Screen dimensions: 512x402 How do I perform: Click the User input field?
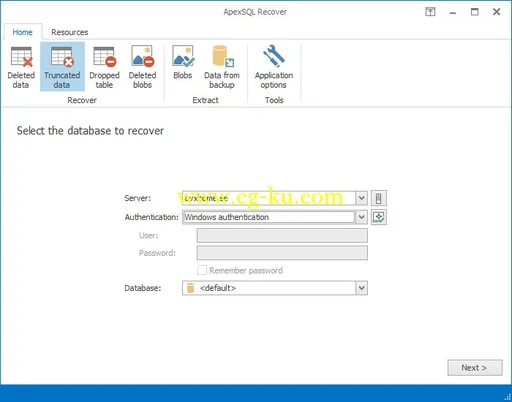coord(282,236)
